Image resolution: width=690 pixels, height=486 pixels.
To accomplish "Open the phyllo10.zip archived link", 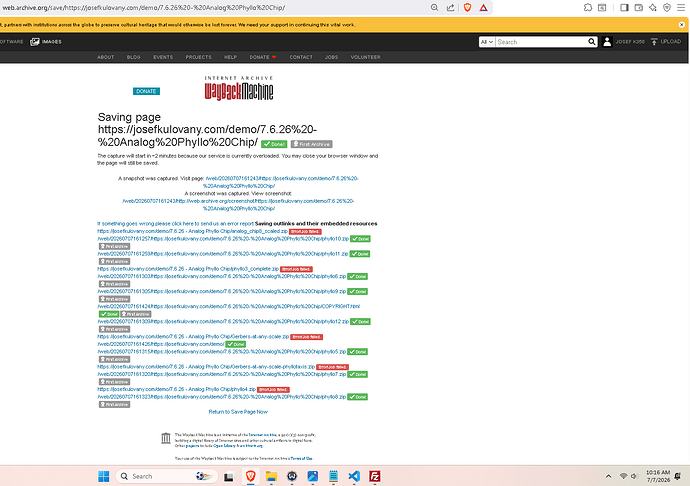I will (x=223, y=239).
